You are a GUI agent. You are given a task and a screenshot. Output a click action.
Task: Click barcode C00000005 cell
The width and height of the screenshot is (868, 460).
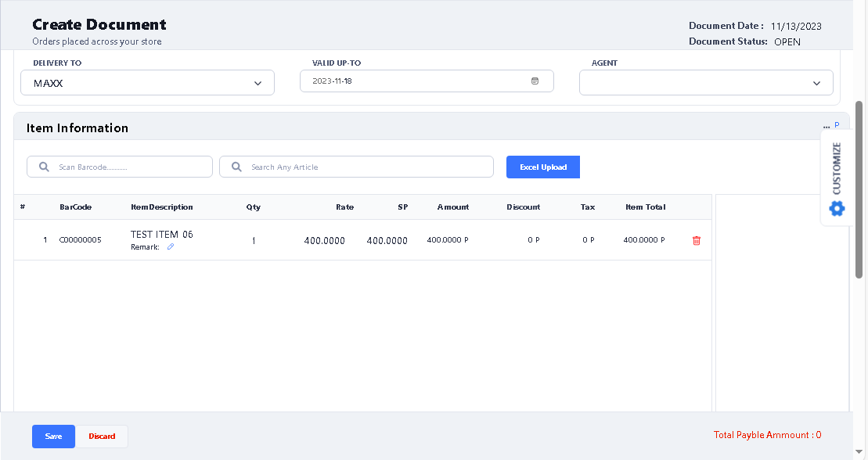tap(81, 239)
